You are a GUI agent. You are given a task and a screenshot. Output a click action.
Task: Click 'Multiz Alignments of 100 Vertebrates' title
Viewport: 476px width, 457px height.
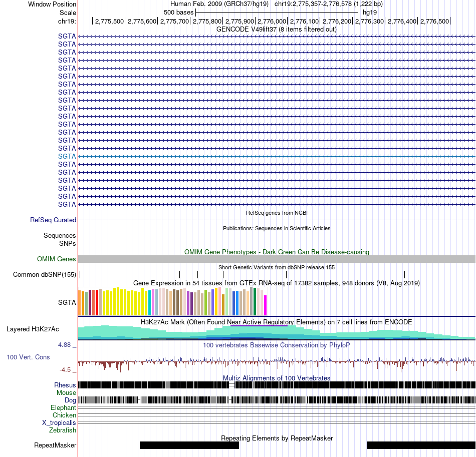click(x=277, y=378)
